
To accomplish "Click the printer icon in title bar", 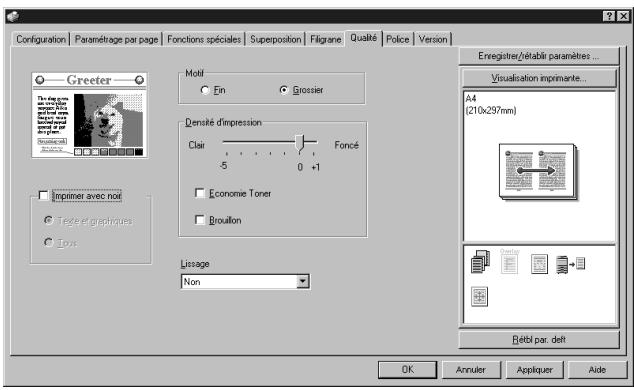I will (13, 16).
